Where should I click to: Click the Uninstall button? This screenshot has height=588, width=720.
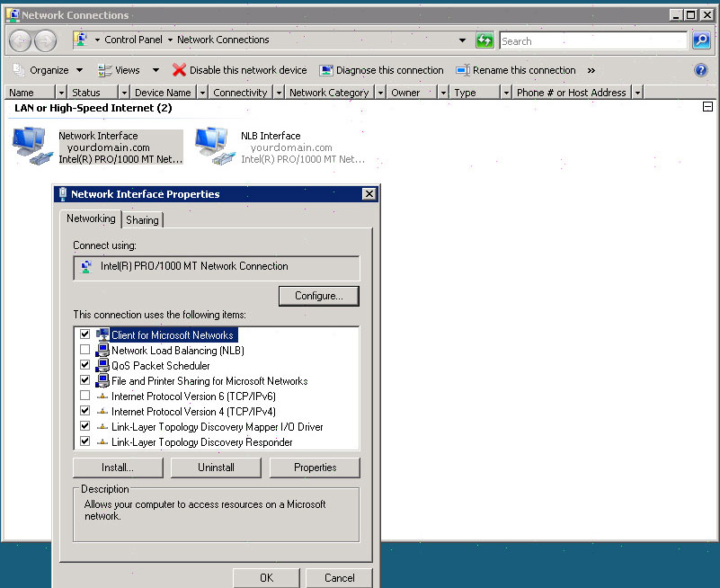tap(216, 468)
